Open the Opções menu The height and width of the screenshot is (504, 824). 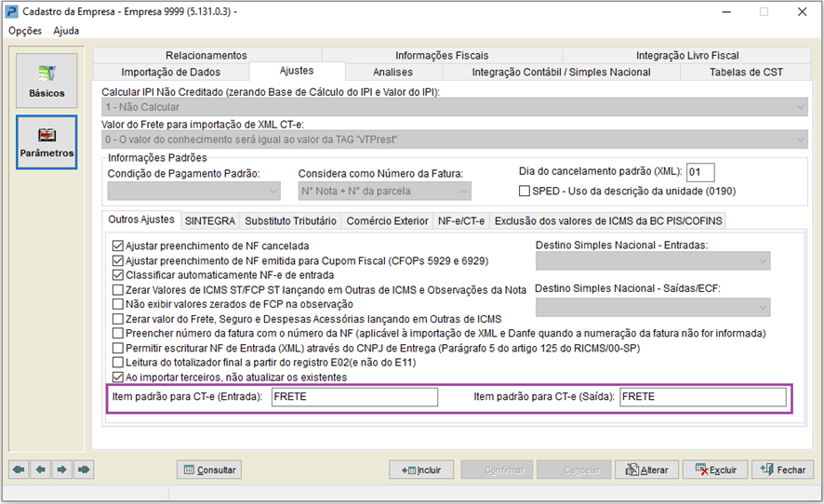[x=25, y=31]
